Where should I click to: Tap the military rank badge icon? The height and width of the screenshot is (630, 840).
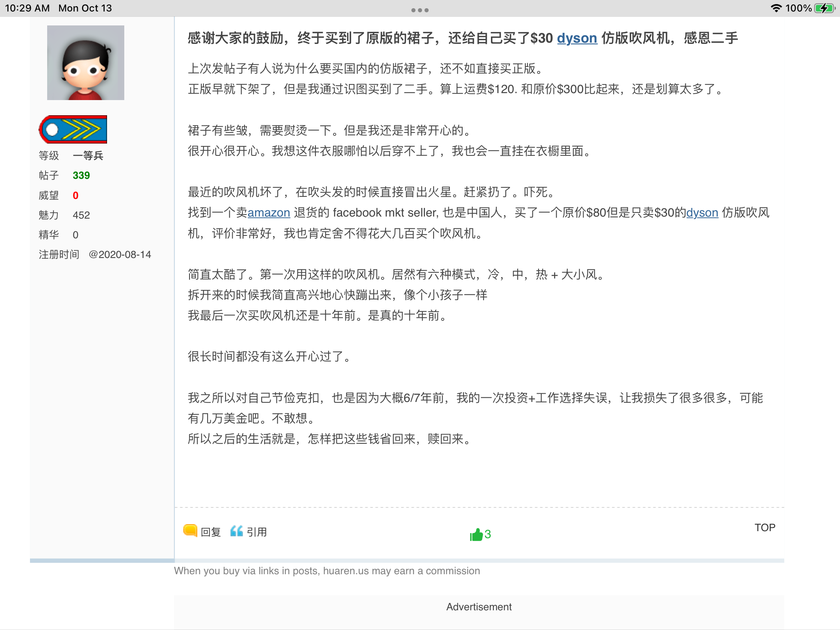[x=73, y=129]
